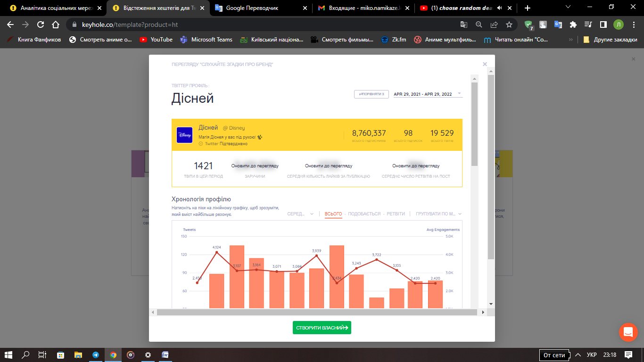This screenshot has height=362, width=644.
Task: Open Settings gear on taskbar
Action: [x=148, y=355]
